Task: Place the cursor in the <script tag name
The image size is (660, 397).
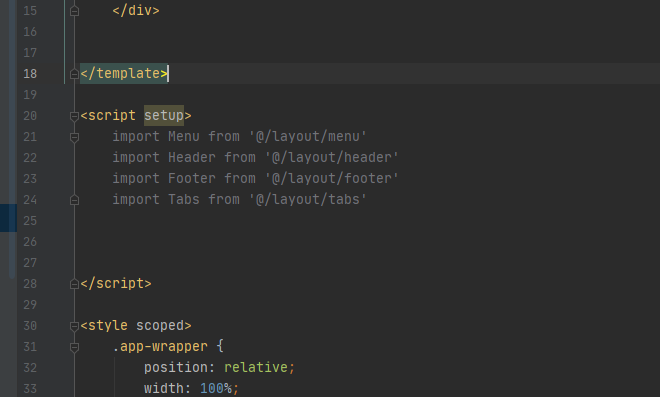Action: pyautogui.click(x=112, y=115)
